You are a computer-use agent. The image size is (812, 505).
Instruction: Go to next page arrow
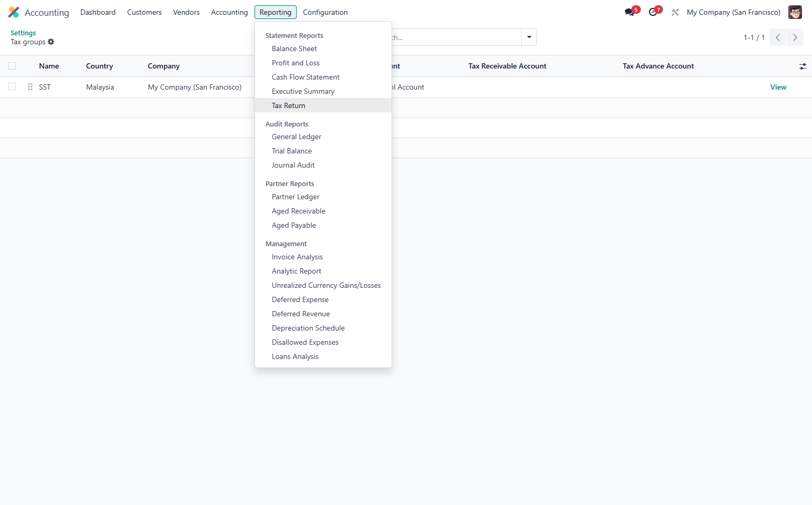pos(795,37)
